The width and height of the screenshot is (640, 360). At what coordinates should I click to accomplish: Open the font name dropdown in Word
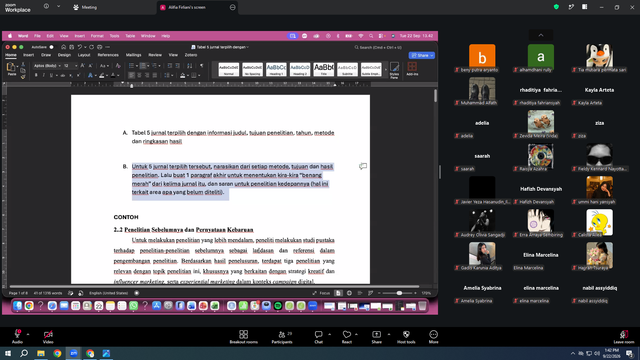(59, 66)
